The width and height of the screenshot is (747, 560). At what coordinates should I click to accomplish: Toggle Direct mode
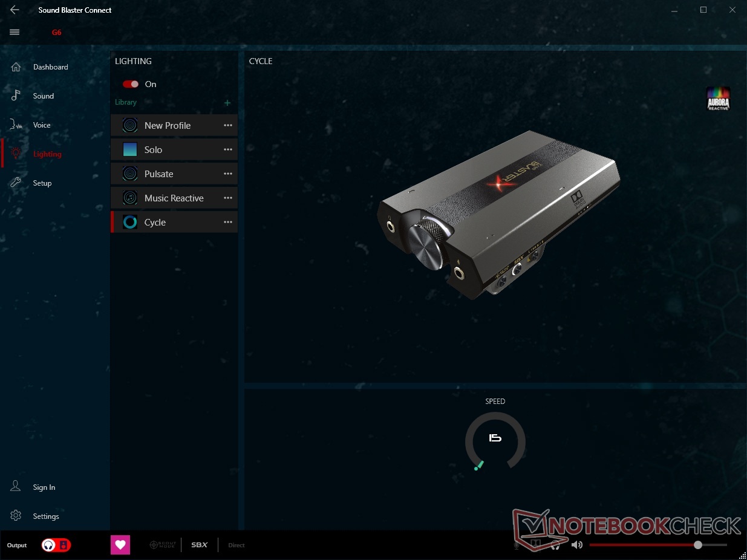236,545
